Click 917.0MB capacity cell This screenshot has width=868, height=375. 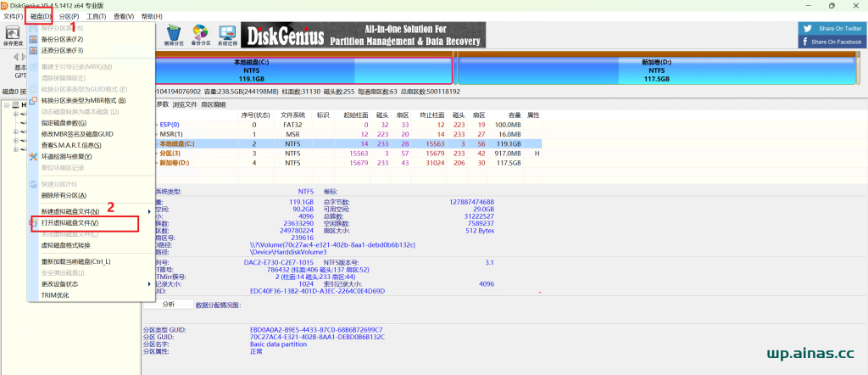point(509,153)
